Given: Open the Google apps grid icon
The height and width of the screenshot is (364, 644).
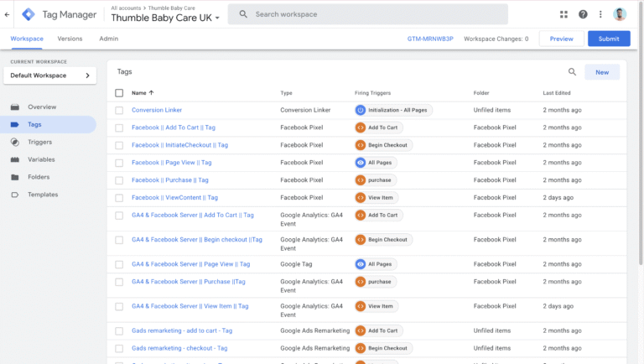Looking at the screenshot, I should [563, 14].
